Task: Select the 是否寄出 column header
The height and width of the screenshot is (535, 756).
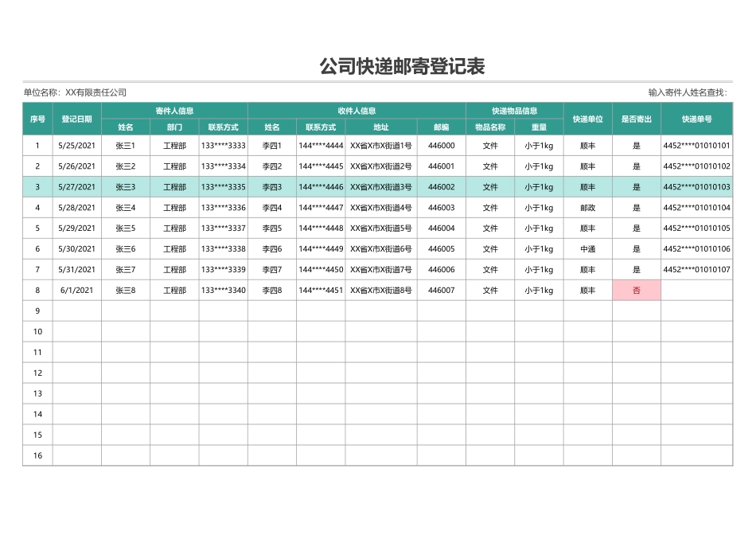Action: point(636,119)
